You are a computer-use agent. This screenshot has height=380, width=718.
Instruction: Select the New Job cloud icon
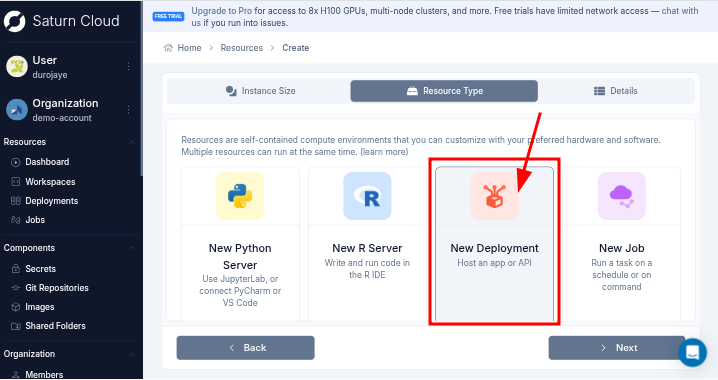pyautogui.click(x=622, y=196)
